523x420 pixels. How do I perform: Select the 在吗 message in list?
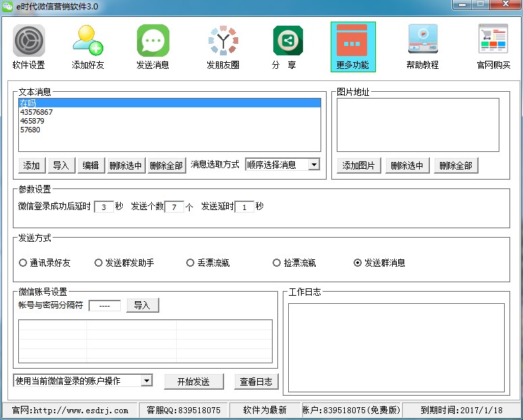169,103
